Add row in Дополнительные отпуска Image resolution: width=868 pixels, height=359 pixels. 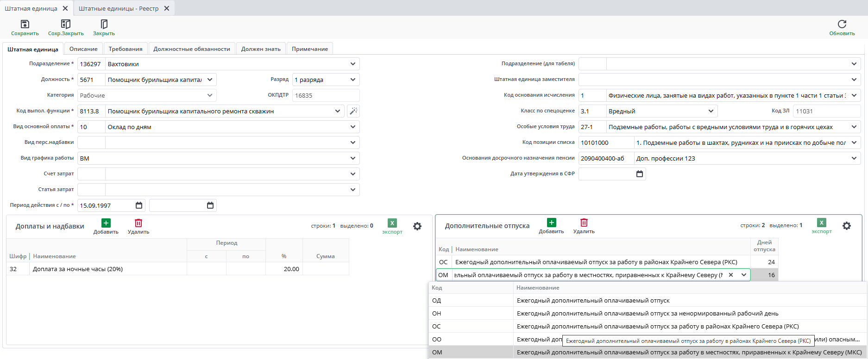tap(551, 226)
